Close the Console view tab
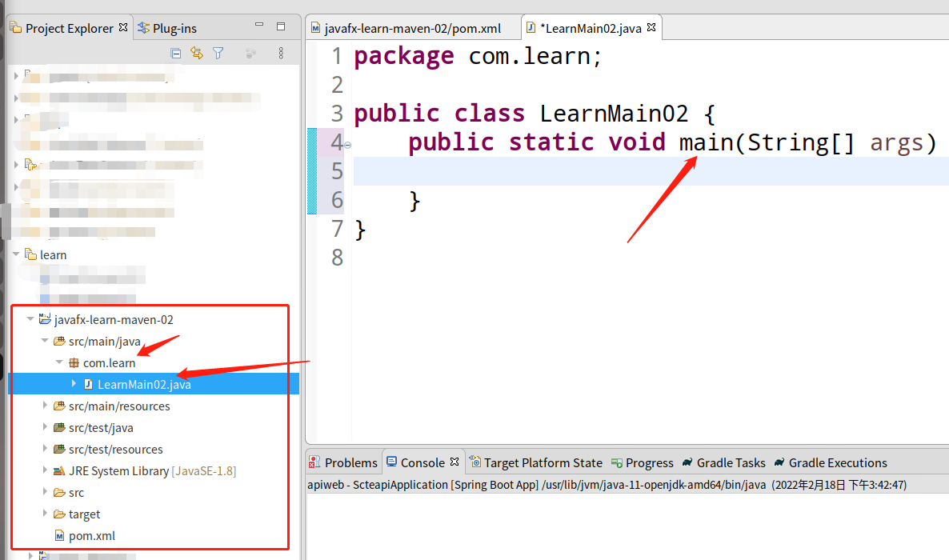The height and width of the screenshot is (560, 949). coord(454,462)
